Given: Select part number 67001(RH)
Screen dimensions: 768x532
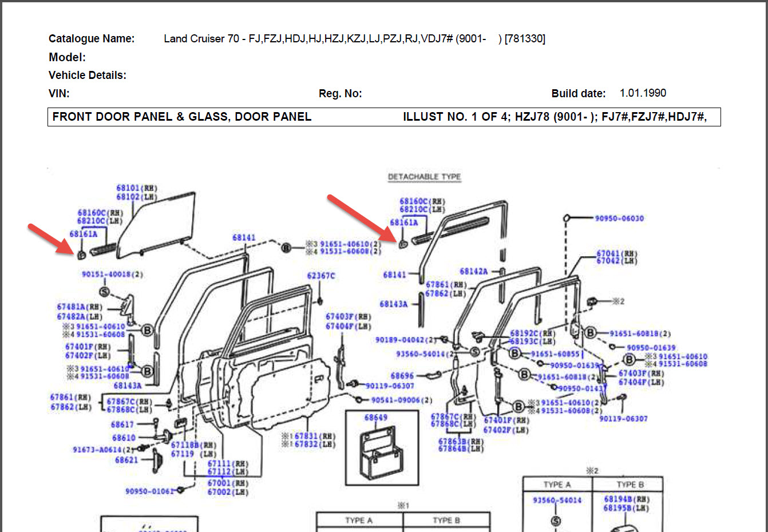Looking at the screenshot, I should click(228, 483).
